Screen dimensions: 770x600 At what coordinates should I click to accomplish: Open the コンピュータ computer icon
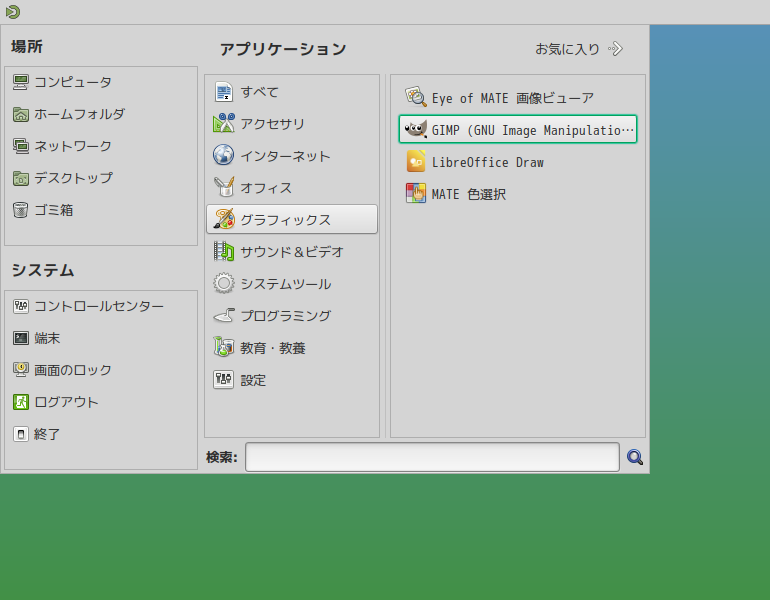pyautogui.click(x=21, y=82)
